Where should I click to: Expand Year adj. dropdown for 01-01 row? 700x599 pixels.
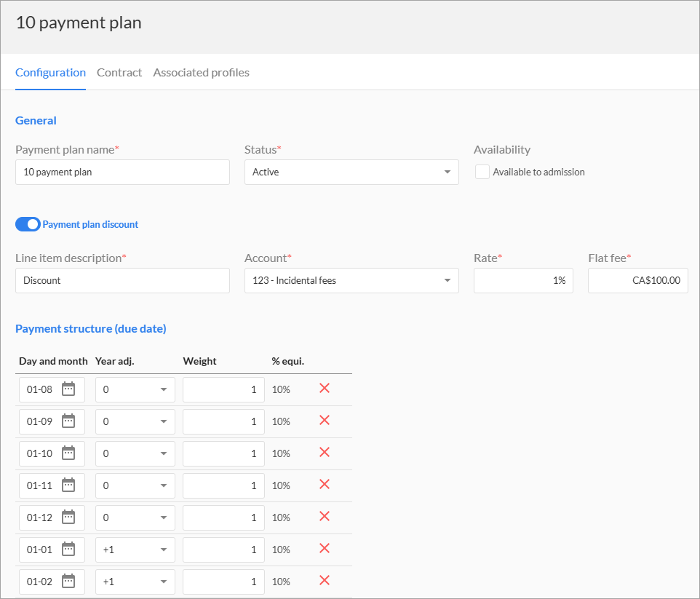click(135, 550)
